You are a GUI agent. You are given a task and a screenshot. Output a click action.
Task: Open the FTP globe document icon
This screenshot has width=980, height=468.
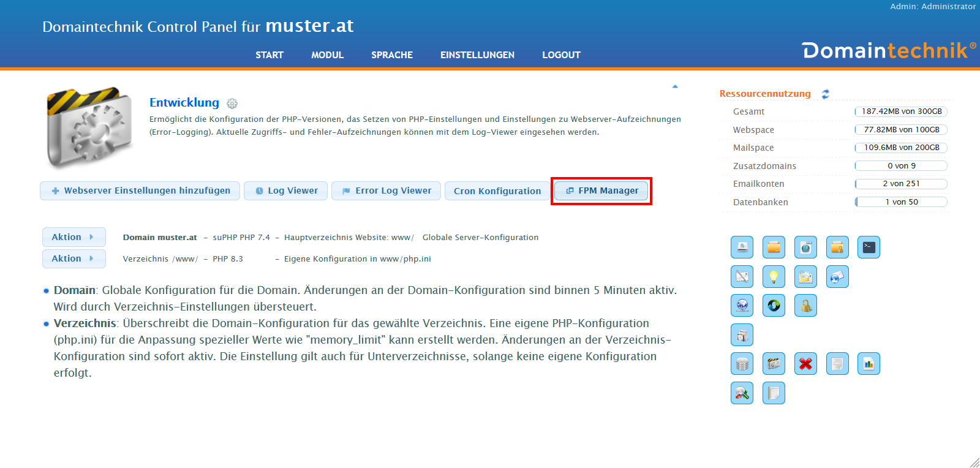click(806, 247)
